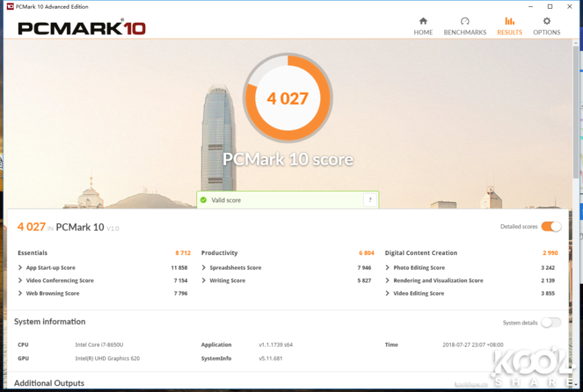
Task: Click the PCMark 10 title bar app icon
Action: (10, 6)
